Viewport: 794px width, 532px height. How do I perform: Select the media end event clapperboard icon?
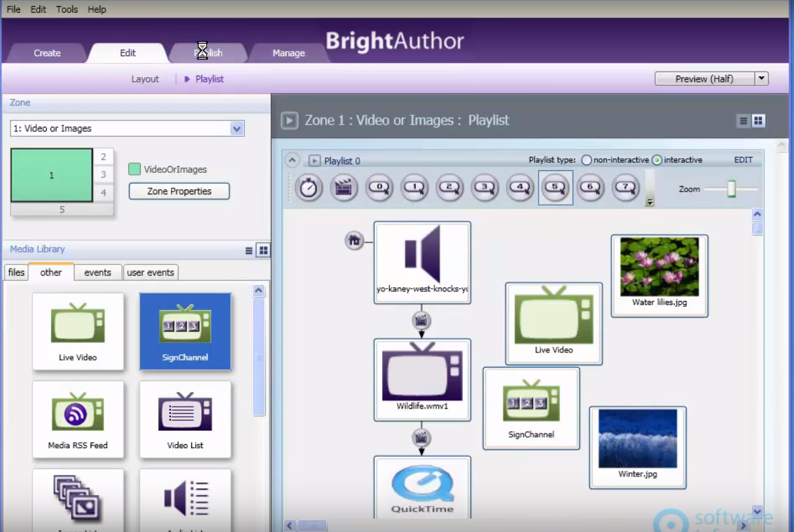(343, 188)
